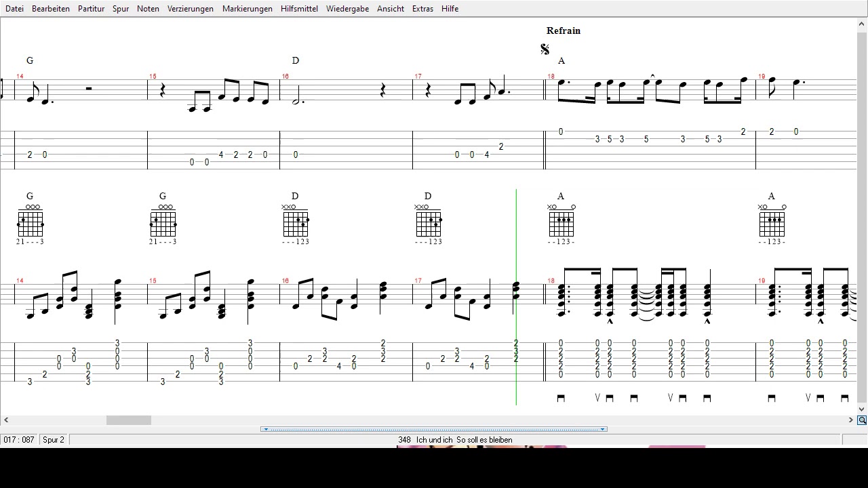Select the D chord diagram in measure 16
868x488 pixels.
pos(296,220)
